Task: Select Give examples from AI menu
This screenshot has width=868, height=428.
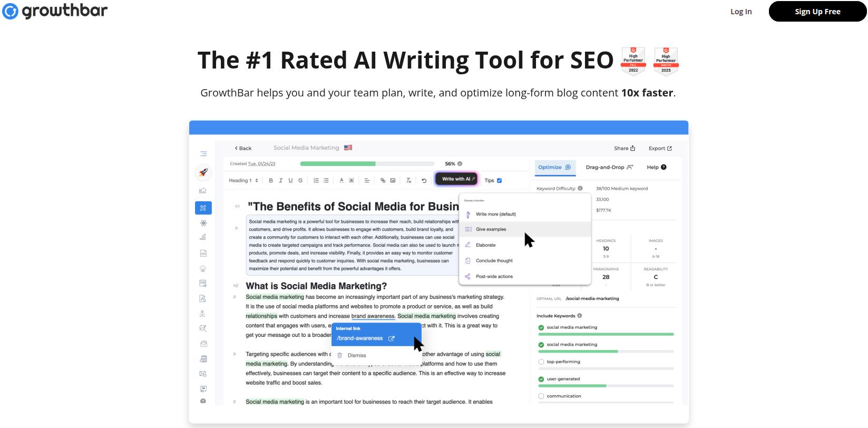Action: [x=491, y=229]
